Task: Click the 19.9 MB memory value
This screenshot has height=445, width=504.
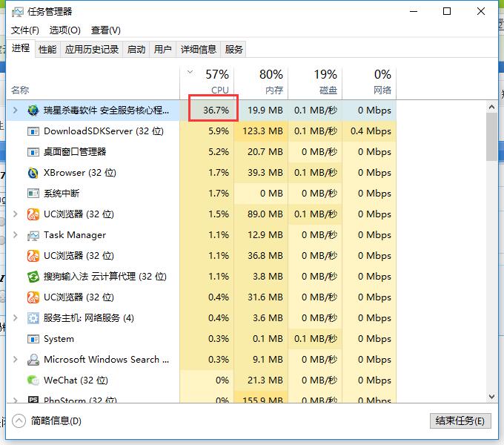Action: (x=265, y=111)
